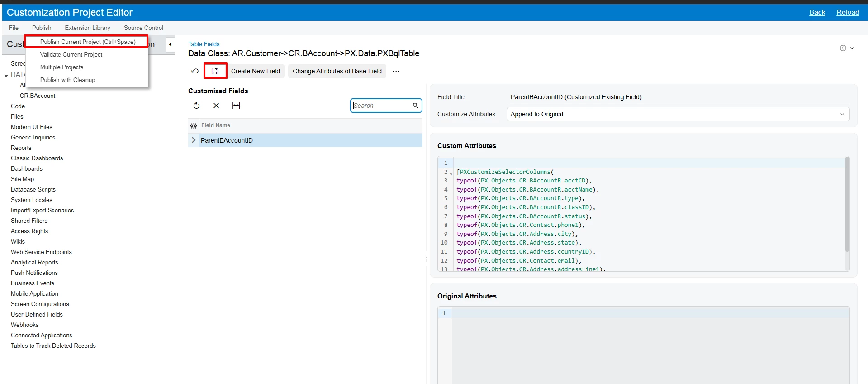The width and height of the screenshot is (868, 384).
Task: Expand the ParentBAccountID row chevron
Action: [194, 140]
